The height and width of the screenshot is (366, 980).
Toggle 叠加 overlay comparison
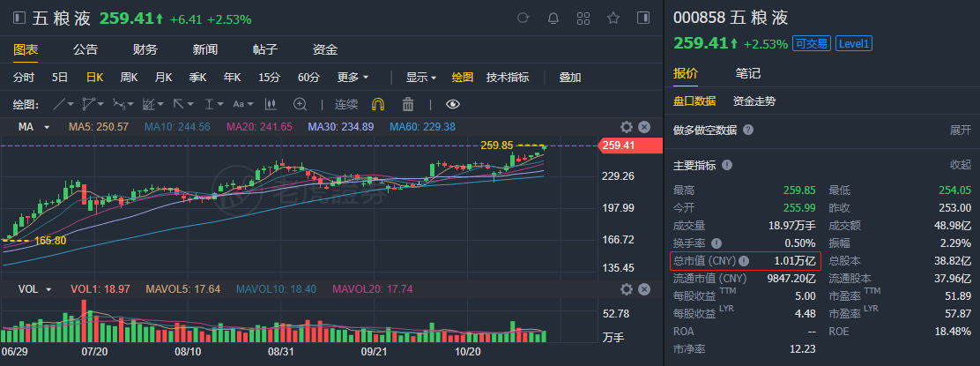pyautogui.click(x=570, y=78)
